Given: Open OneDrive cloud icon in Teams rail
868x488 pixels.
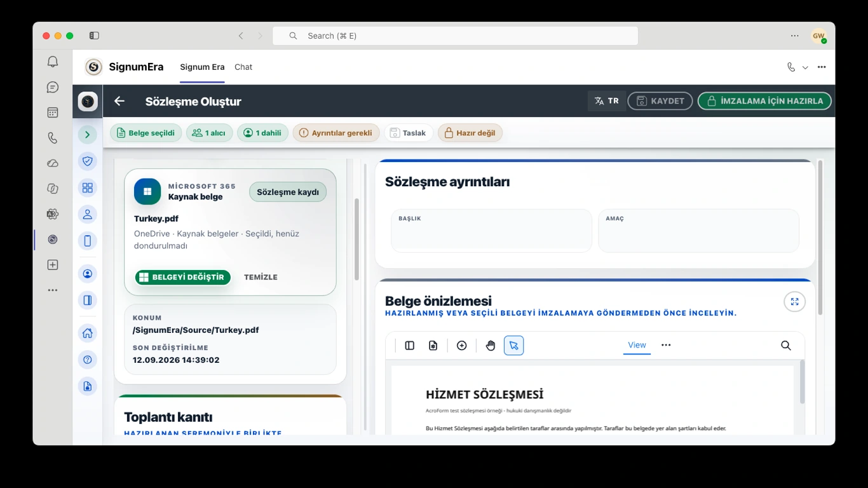Looking at the screenshot, I should tap(53, 163).
